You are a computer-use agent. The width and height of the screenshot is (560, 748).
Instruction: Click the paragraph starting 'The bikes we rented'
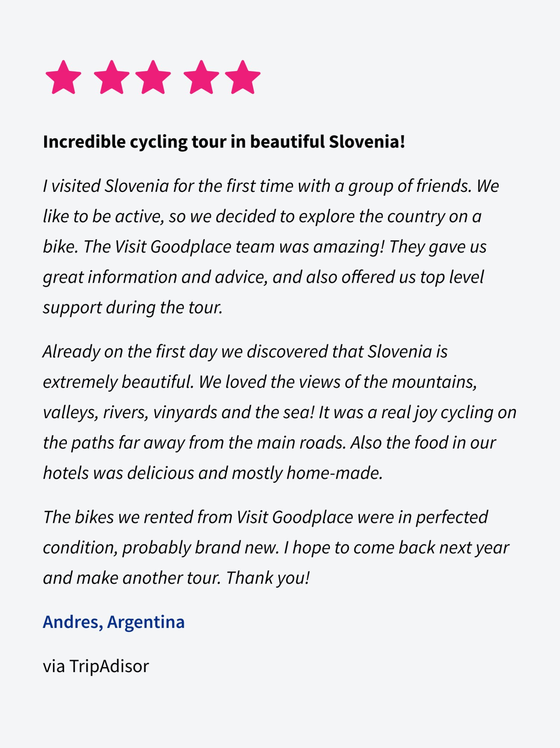(x=276, y=548)
